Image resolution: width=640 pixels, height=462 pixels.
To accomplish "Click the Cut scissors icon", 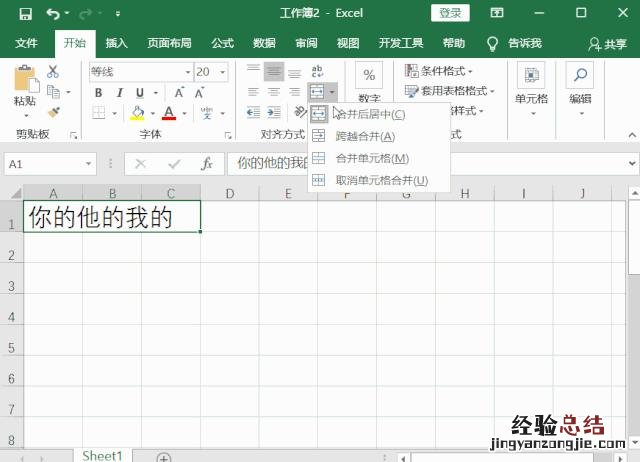I will point(53,72).
